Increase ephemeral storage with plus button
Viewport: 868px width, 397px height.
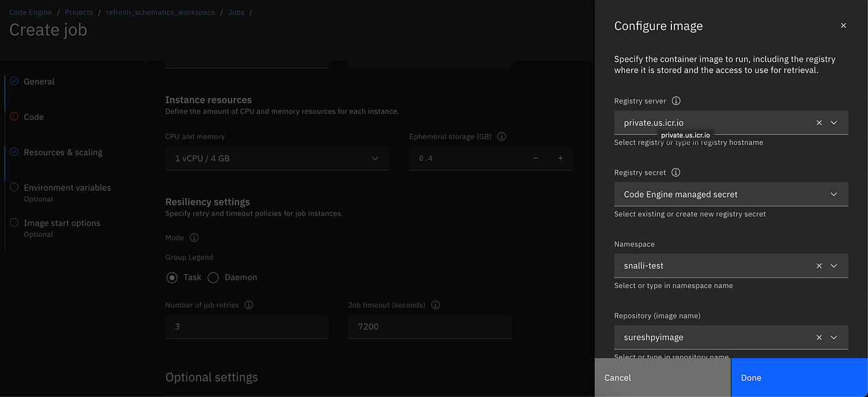[x=560, y=159]
